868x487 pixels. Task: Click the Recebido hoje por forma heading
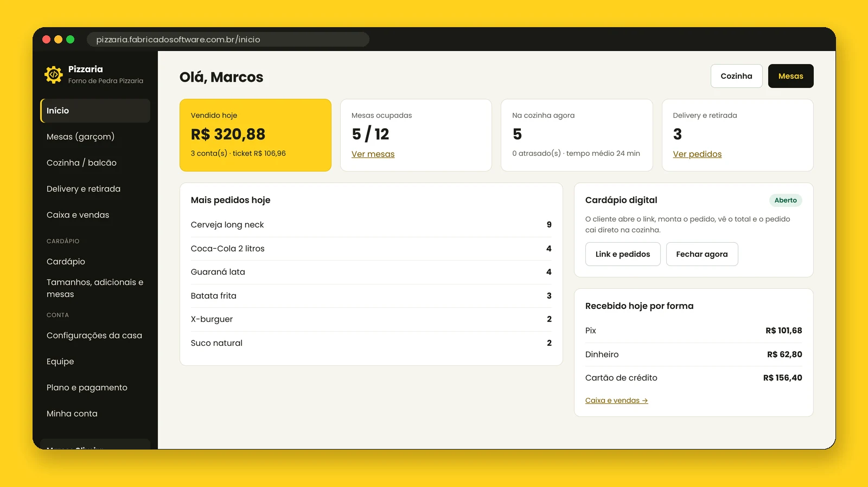639,306
